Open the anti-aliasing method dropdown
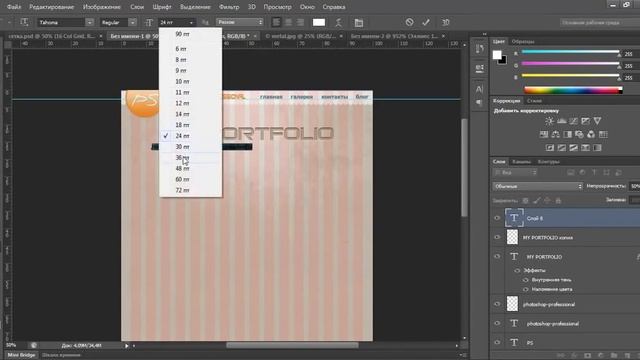This screenshot has height=360, width=640. pyautogui.click(x=240, y=22)
